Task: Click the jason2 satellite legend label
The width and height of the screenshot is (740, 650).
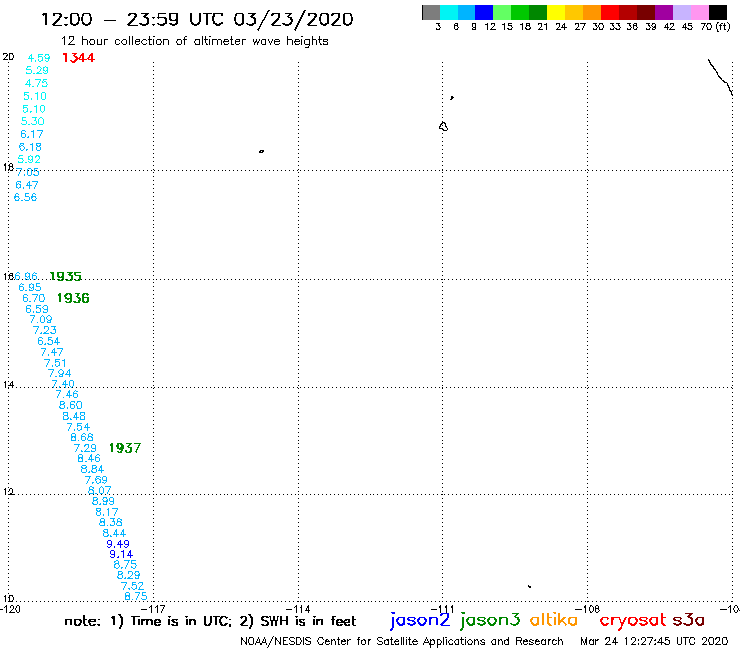Action: pyautogui.click(x=420, y=620)
